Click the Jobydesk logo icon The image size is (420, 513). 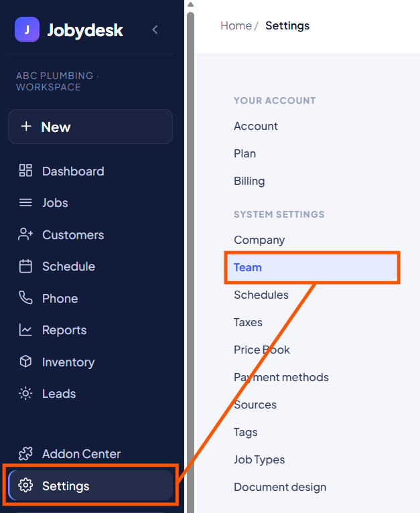pos(27,29)
